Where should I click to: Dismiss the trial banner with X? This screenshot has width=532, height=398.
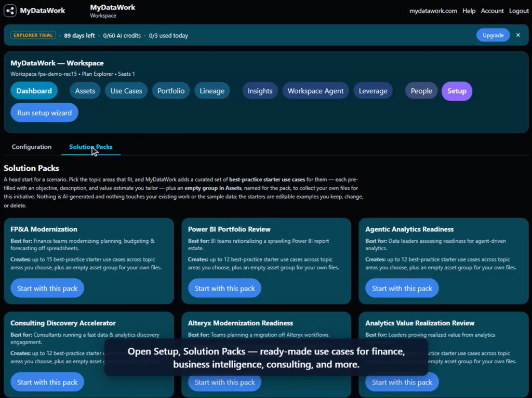518,35
